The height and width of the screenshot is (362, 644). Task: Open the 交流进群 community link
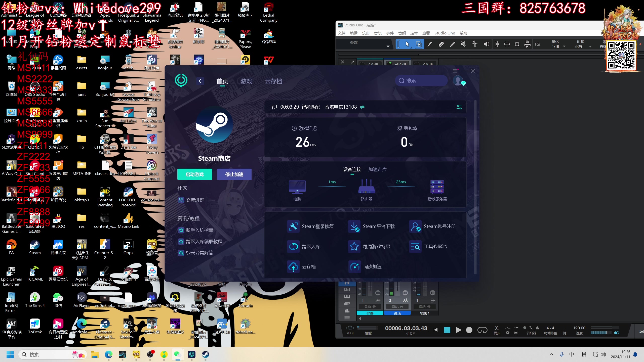coord(191,200)
